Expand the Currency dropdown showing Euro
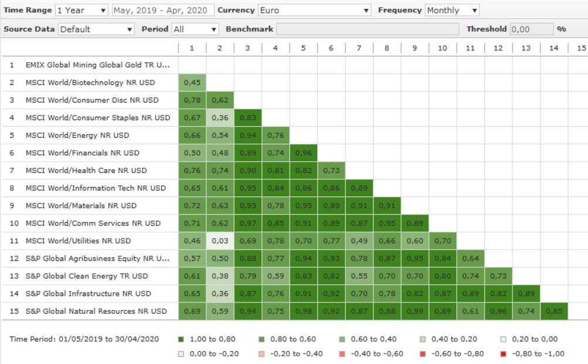Viewport: 588px width, 364px height. (314, 11)
